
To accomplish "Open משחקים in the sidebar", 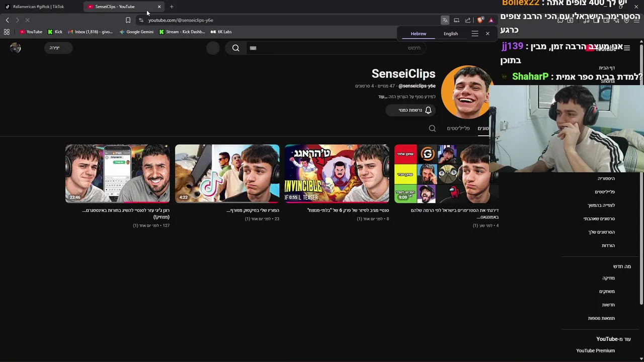I will [607, 291].
